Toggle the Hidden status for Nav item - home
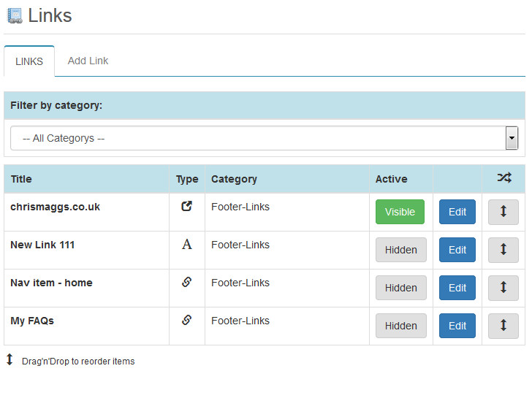532x409 pixels. [401, 288]
